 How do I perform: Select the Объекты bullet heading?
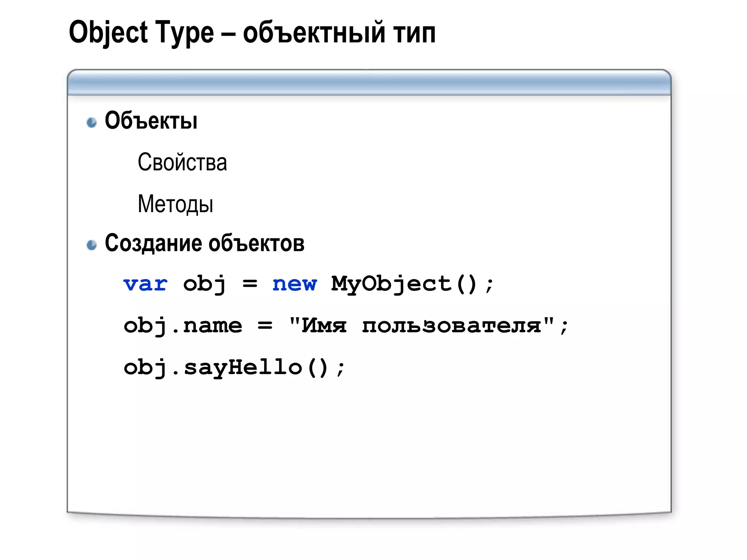pos(151,121)
